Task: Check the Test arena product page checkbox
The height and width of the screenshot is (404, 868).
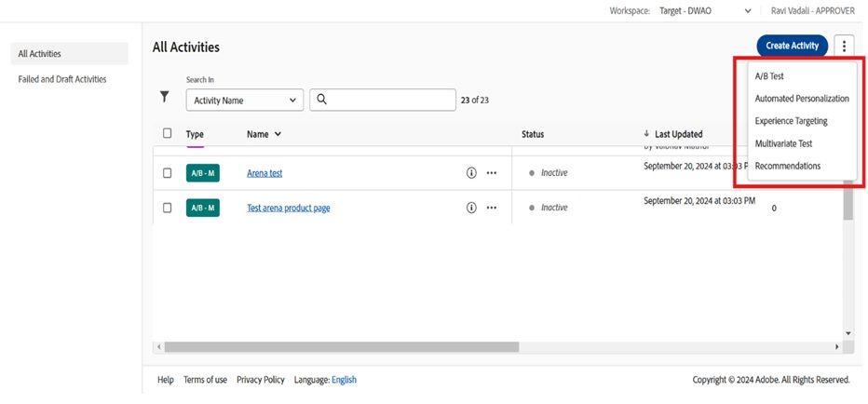Action: point(168,208)
